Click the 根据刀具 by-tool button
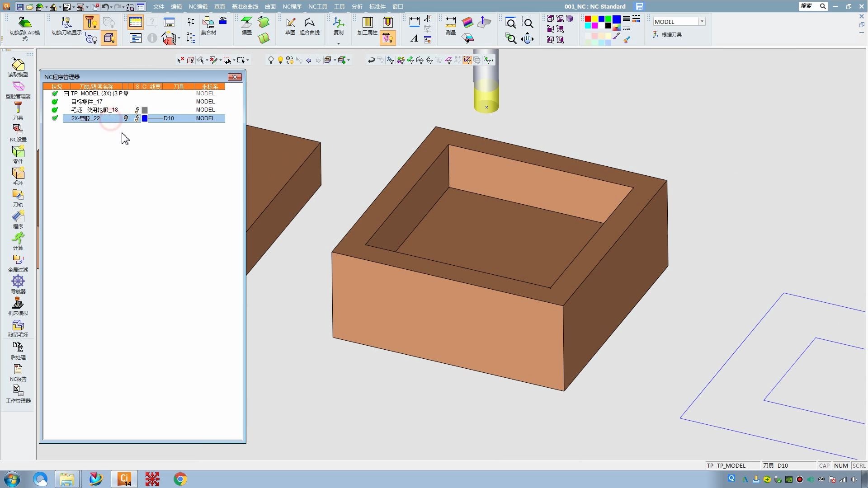Screen dimensions: 868x488 [667, 35]
